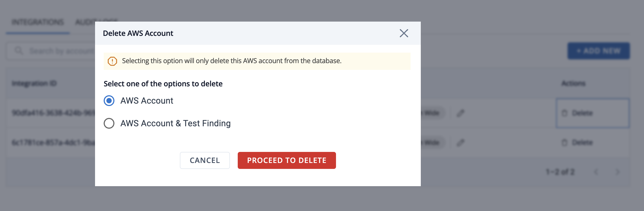Viewport: 644px width, 211px height.
Task: Go to next page chevron
Action: 618,172
